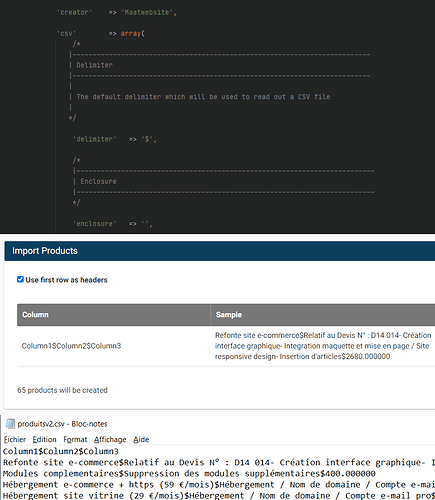
Task: Click the 'creator' => 'Maatwebsite' line
Action: coord(117,12)
